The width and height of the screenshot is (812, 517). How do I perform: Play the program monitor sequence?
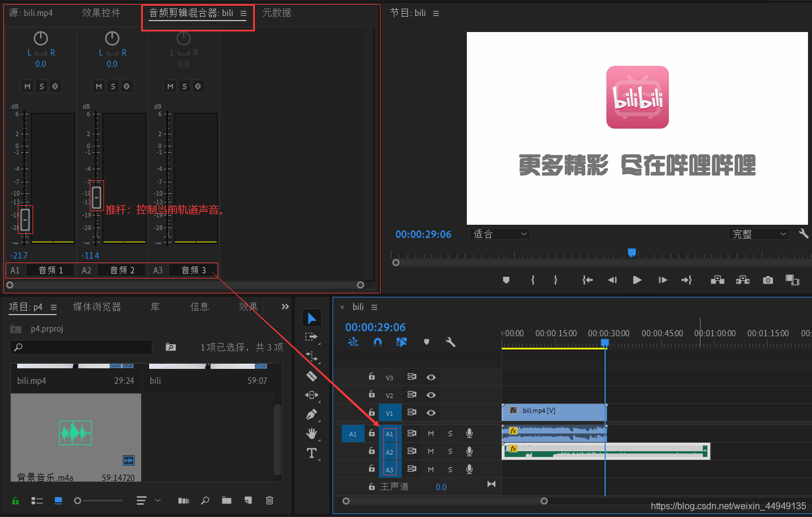(x=637, y=280)
